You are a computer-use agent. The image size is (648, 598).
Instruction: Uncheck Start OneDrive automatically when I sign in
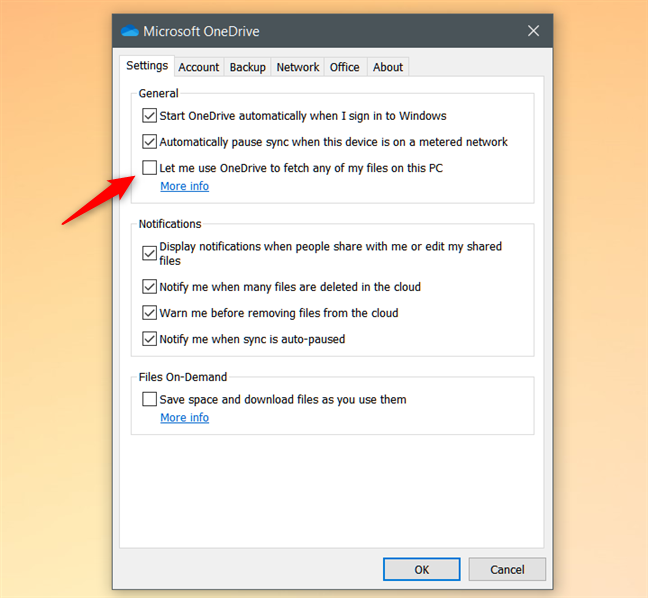[149, 116]
